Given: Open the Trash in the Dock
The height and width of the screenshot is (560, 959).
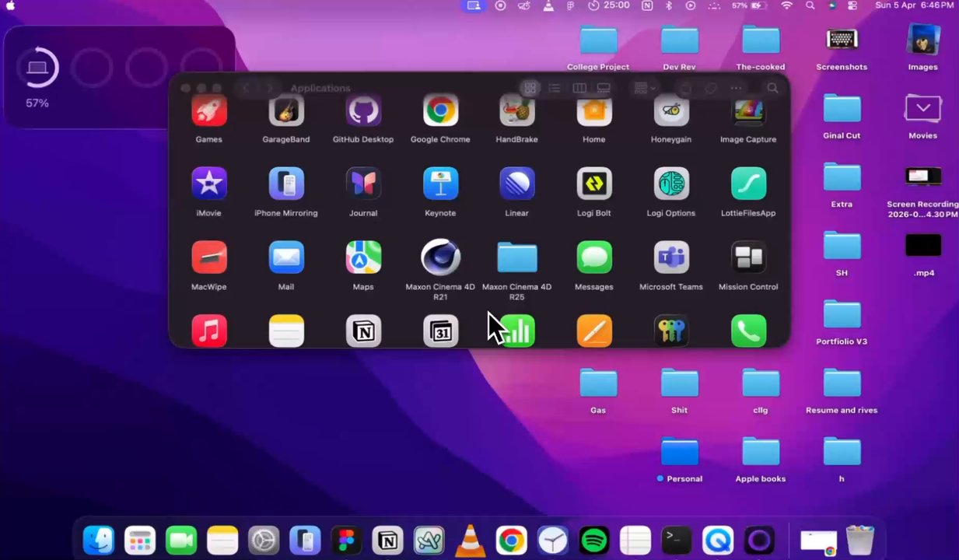Looking at the screenshot, I should 859,541.
